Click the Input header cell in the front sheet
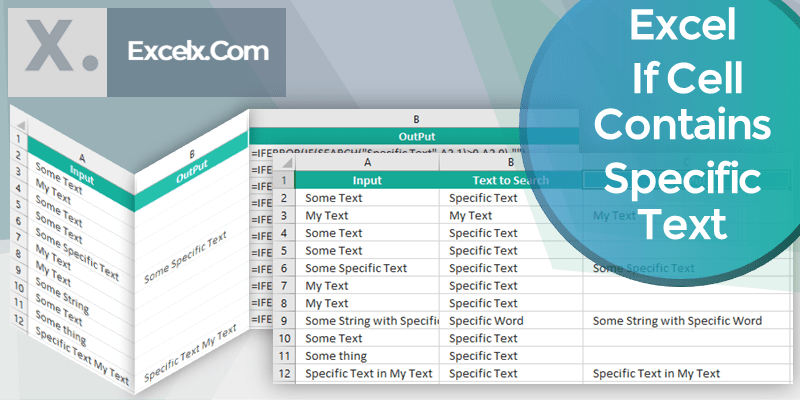 [x=367, y=180]
